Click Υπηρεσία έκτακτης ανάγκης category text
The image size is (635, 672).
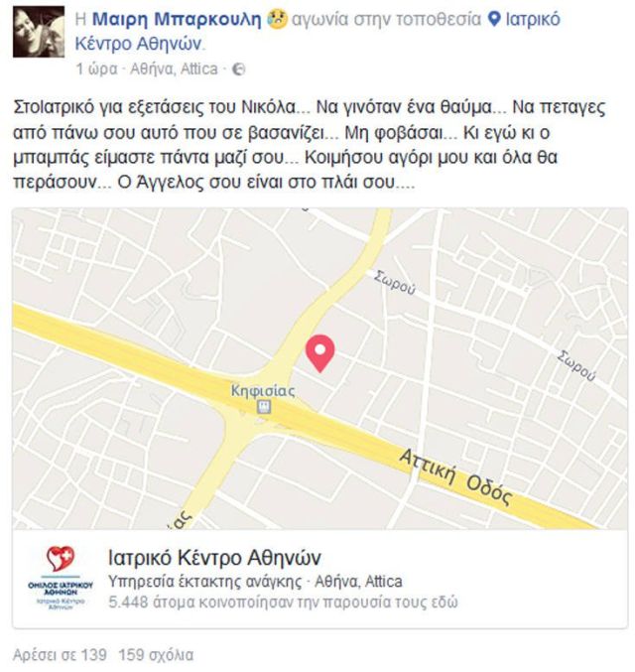point(204,582)
